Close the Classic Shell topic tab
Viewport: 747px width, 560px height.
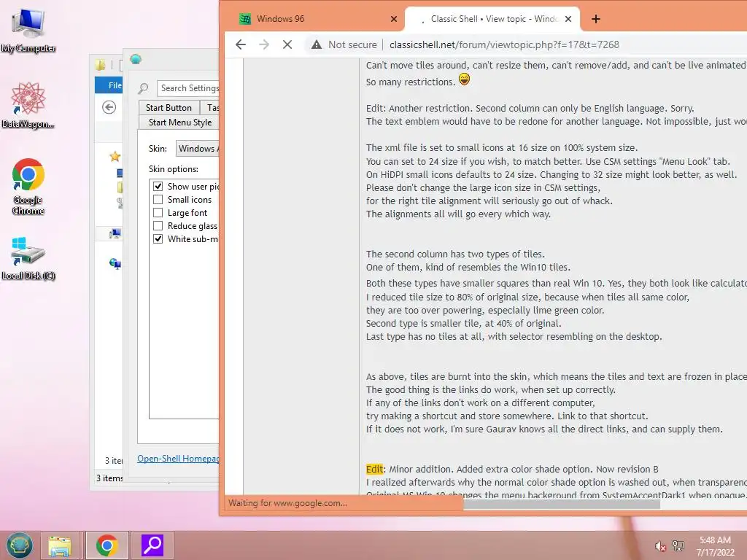coord(568,19)
